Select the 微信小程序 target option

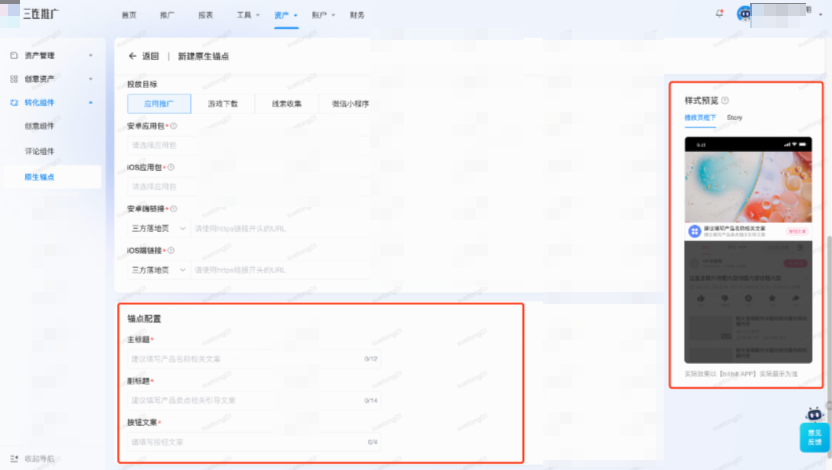[350, 103]
